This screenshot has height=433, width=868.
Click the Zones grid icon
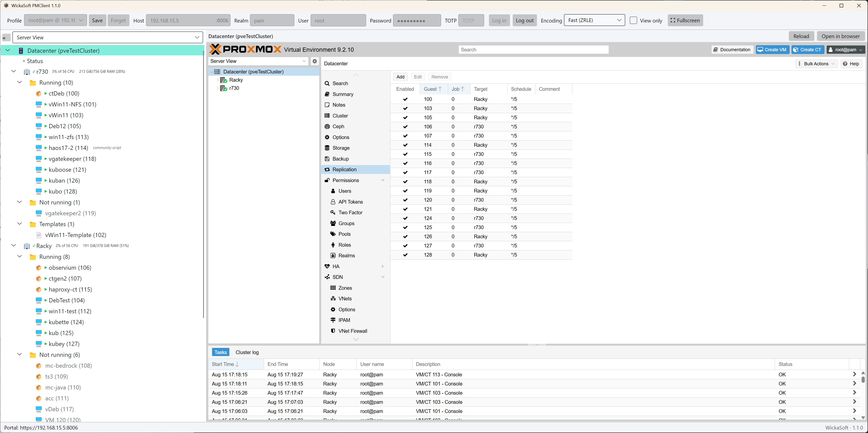point(333,288)
